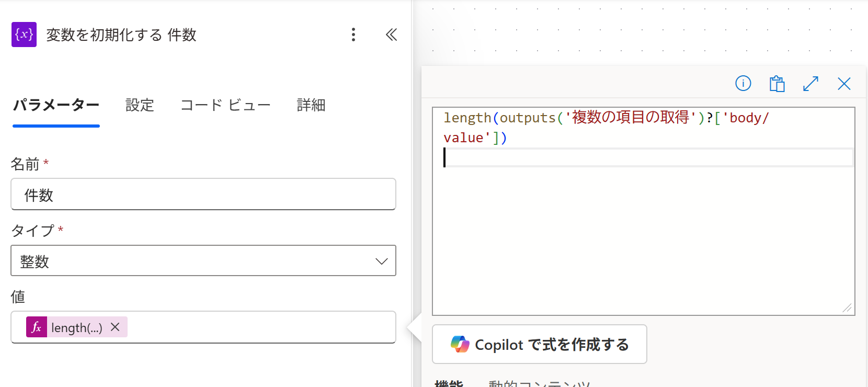Click inside the expression text area
This screenshot has width=868, height=387.
[643, 235]
